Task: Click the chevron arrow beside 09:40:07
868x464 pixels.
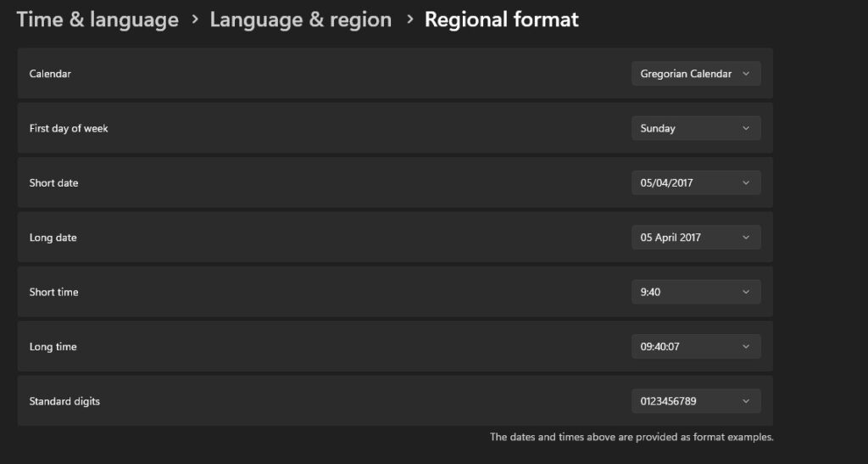Action: click(x=746, y=346)
